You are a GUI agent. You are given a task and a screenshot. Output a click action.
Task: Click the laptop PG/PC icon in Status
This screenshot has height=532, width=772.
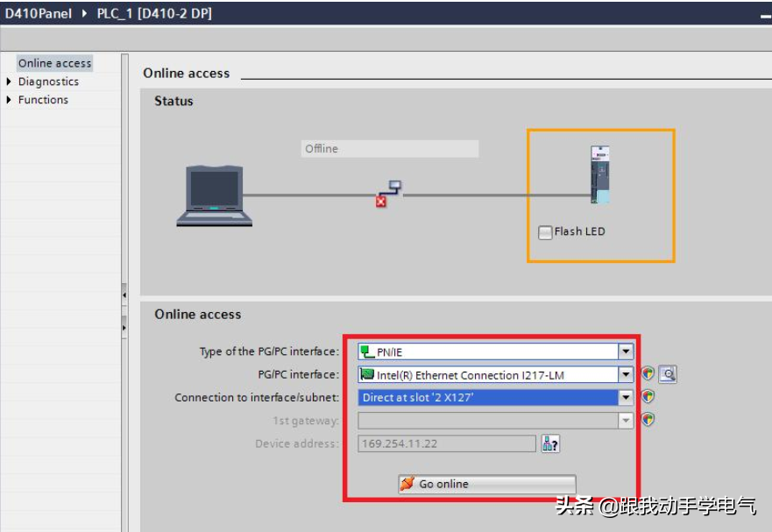pos(214,195)
